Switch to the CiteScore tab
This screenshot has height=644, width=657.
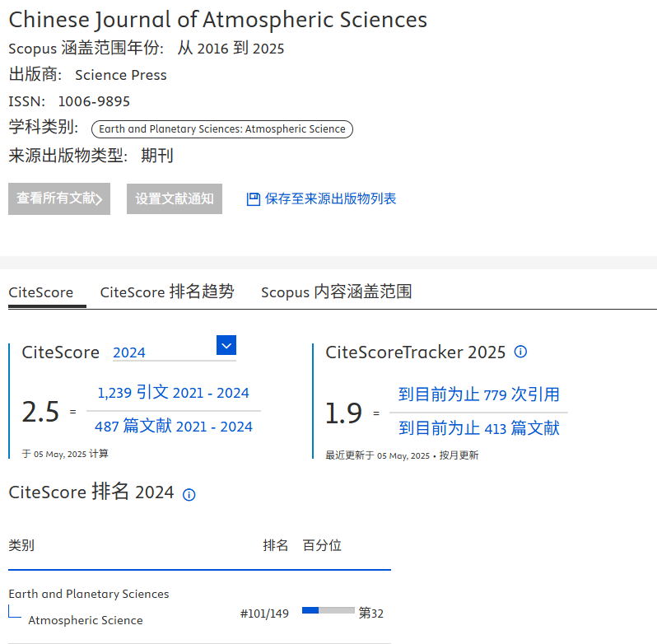[40, 292]
